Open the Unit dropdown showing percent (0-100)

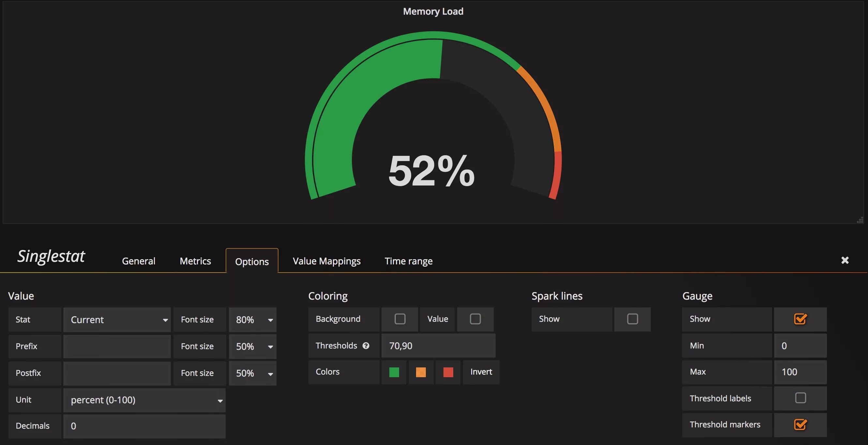coord(144,400)
